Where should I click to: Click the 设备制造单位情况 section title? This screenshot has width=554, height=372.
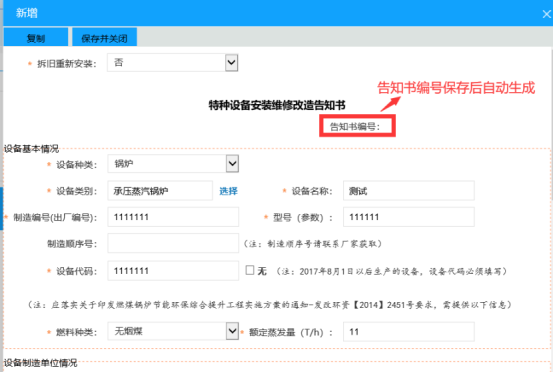tap(40, 363)
